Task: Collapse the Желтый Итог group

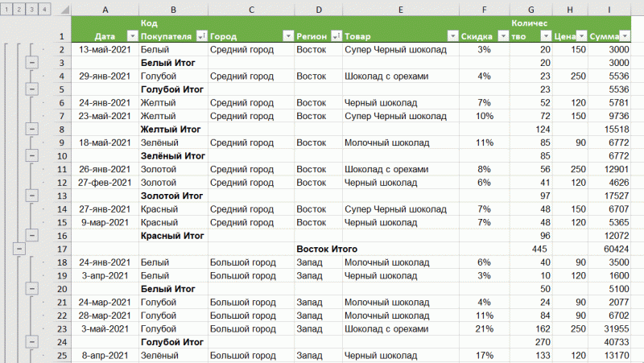Action: click(31, 129)
